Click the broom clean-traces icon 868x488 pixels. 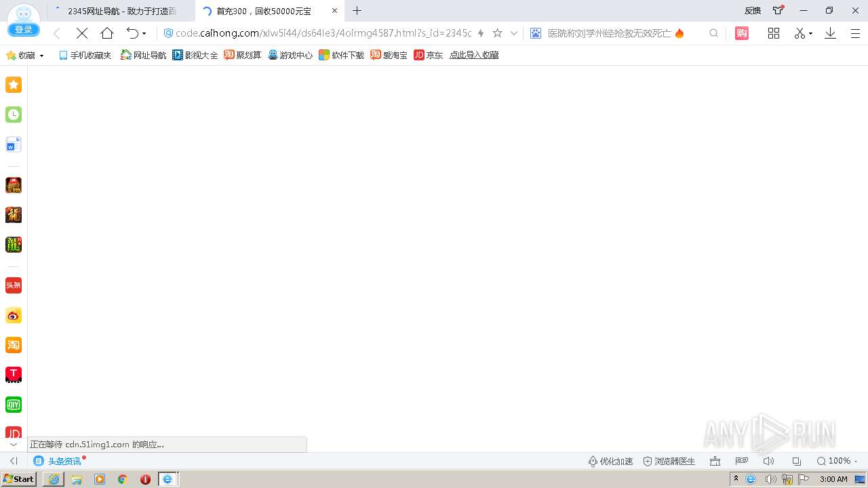click(x=715, y=461)
